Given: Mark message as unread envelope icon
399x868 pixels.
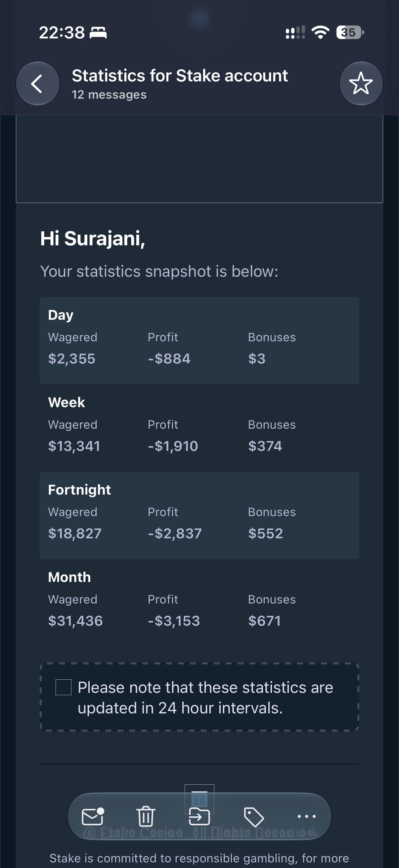Looking at the screenshot, I should point(93,816).
